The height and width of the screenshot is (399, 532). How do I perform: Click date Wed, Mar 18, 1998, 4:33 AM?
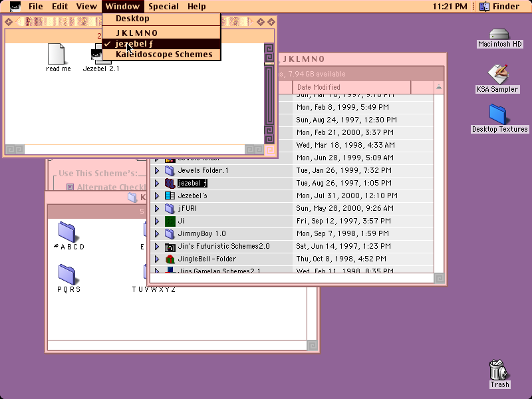(345, 145)
